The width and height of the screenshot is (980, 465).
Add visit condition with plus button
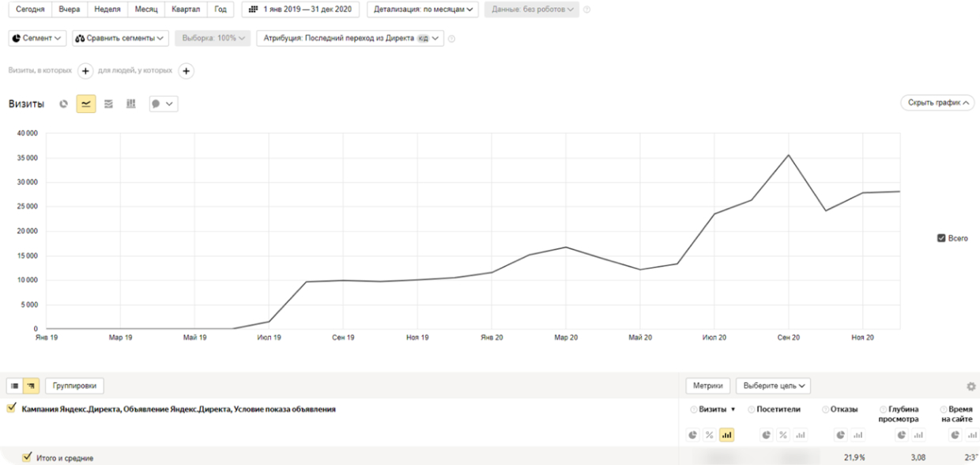[x=86, y=71]
